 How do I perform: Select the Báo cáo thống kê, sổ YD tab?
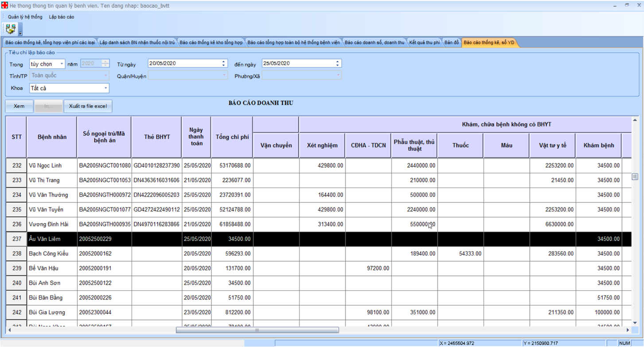[489, 43]
